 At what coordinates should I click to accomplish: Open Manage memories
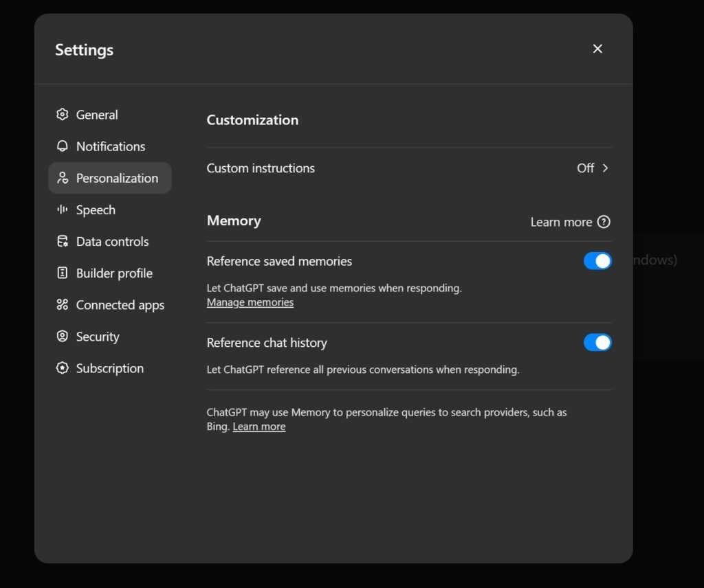250,302
